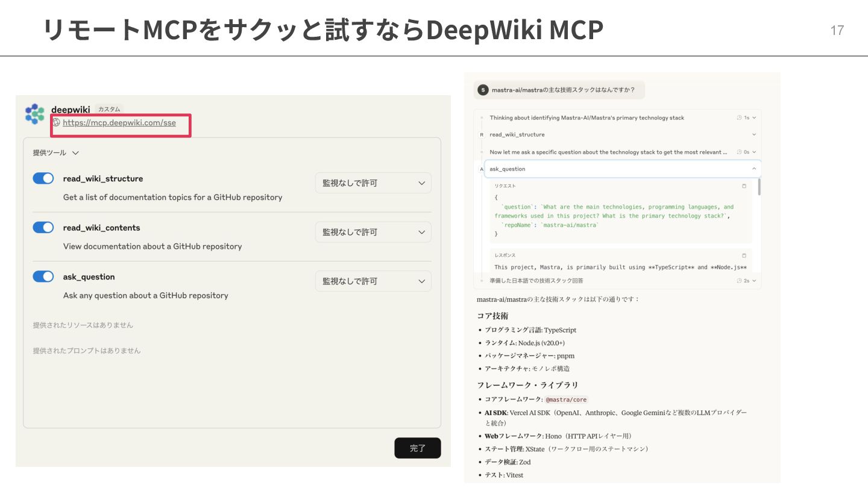Click 'Get a list of documentation topics' description

pos(172,197)
